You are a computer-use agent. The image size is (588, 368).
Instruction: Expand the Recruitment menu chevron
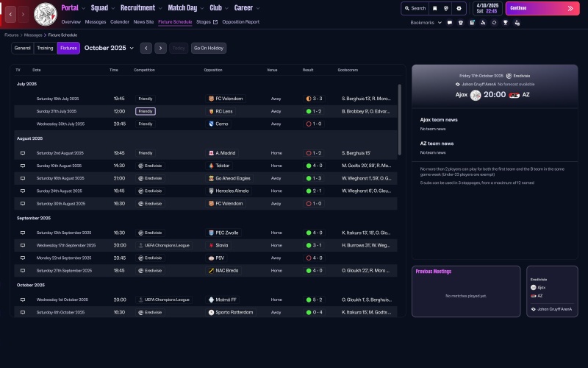click(x=160, y=8)
